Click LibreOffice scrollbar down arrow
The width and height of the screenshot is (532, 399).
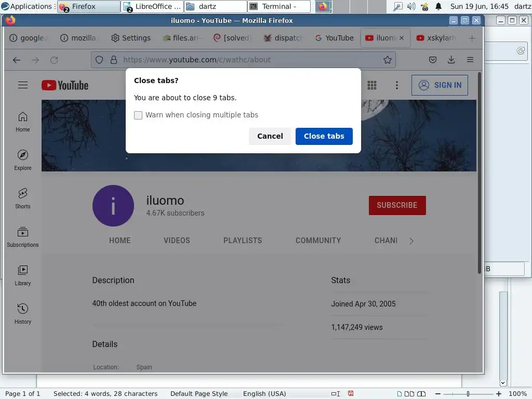(503, 383)
